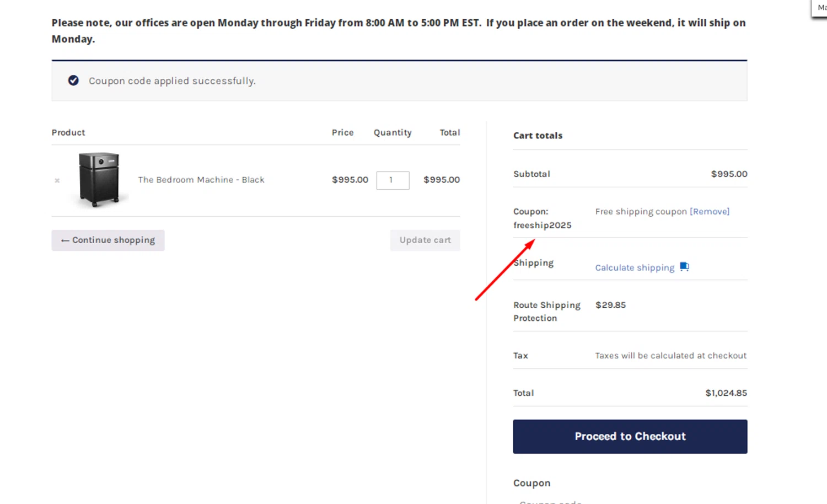Click the quantity input field
Image resolution: width=827 pixels, height=504 pixels.
point(393,180)
